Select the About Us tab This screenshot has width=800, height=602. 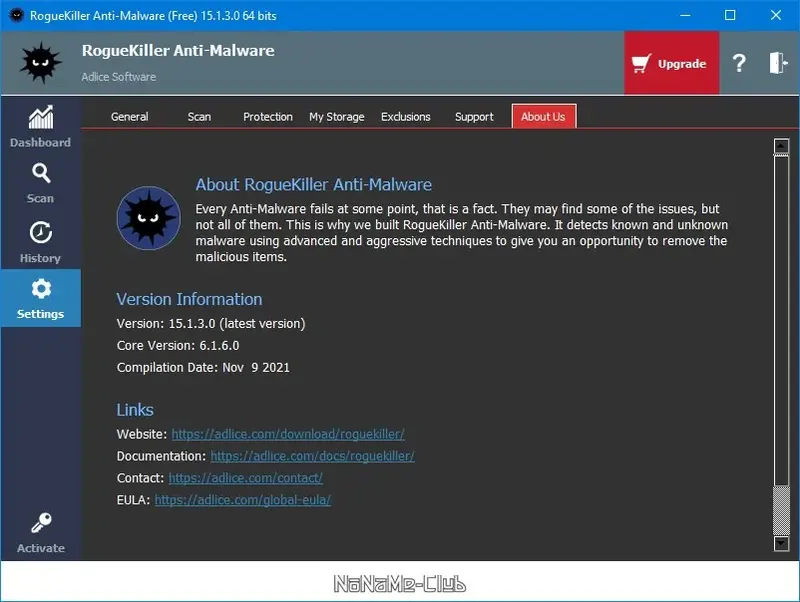(x=544, y=116)
